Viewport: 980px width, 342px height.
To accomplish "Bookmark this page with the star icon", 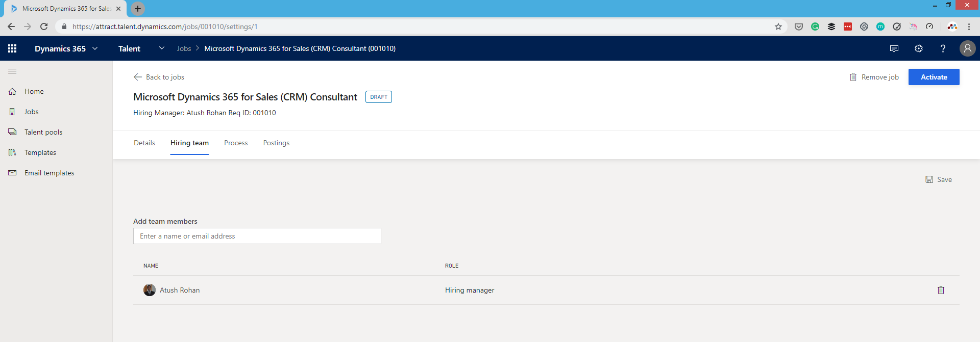I will [x=778, y=27].
